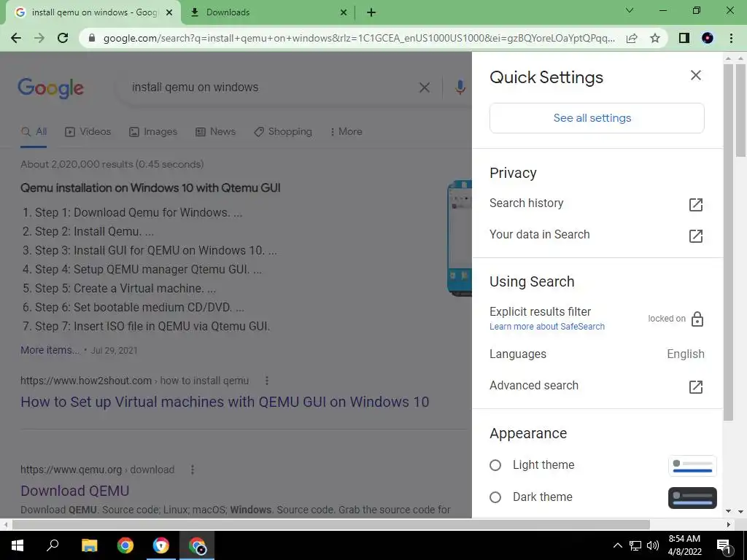
Task: Open the Chrome profile avatar
Action: [x=708, y=38]
